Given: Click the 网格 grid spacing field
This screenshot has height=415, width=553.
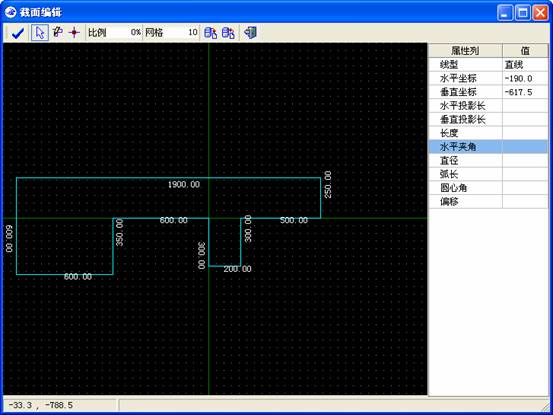Looking at the screenshot, I should [181, 33].
